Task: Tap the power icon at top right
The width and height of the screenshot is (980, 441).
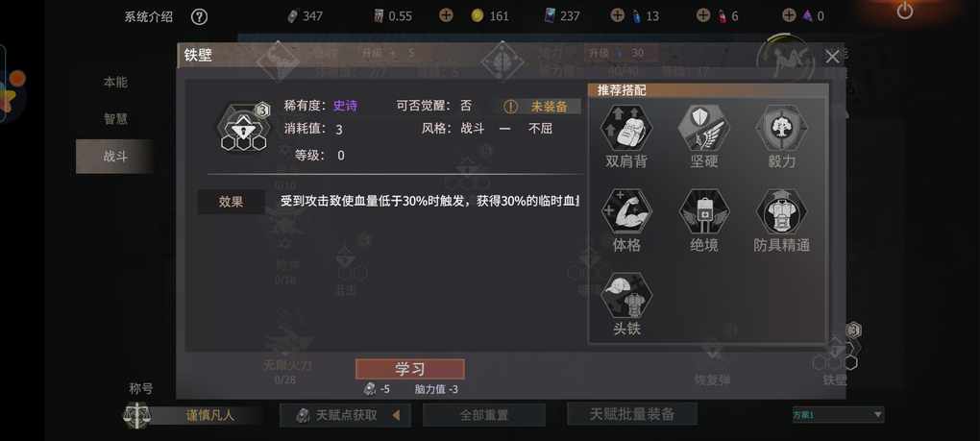Action: pyautogui.click(x=905, y=11)
